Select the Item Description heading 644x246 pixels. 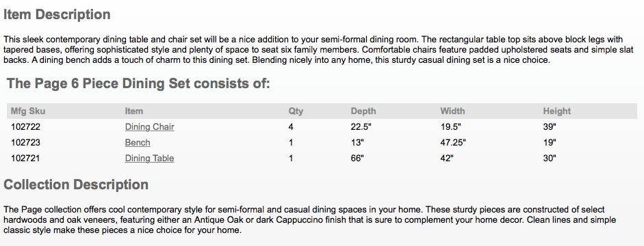pyautogui.click(x=57, y=15)
